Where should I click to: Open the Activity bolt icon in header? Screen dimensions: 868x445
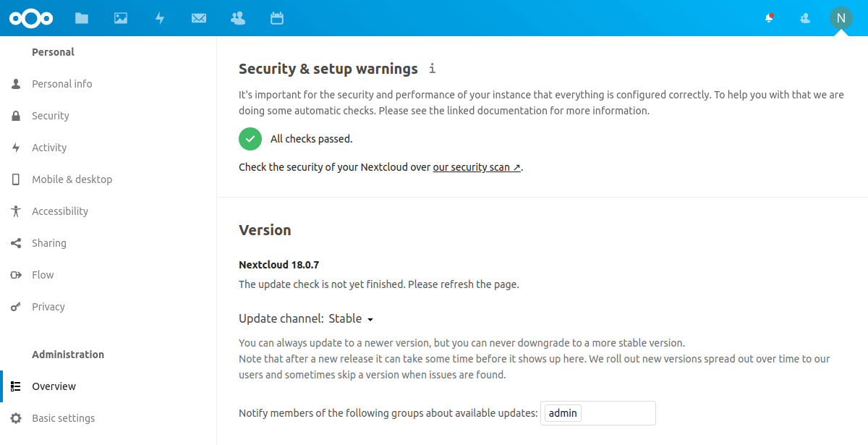click(160, 18)
